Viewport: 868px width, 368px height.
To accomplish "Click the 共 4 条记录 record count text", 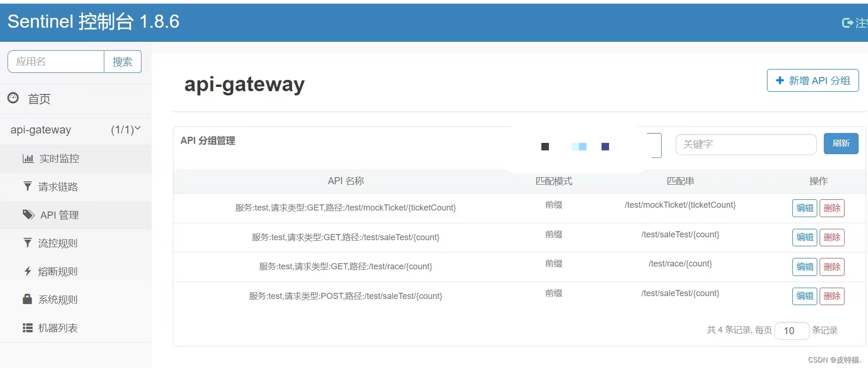I will point(729,330).
